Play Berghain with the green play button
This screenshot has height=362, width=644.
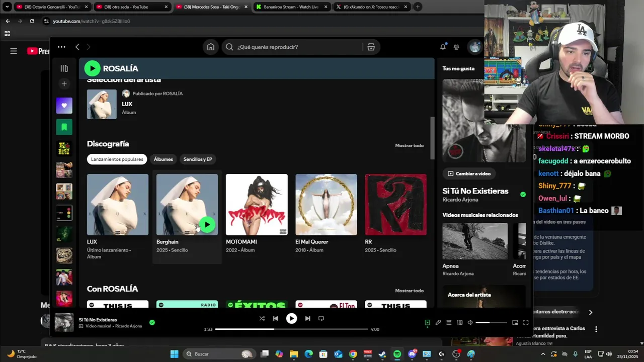[x=207, y=225]
